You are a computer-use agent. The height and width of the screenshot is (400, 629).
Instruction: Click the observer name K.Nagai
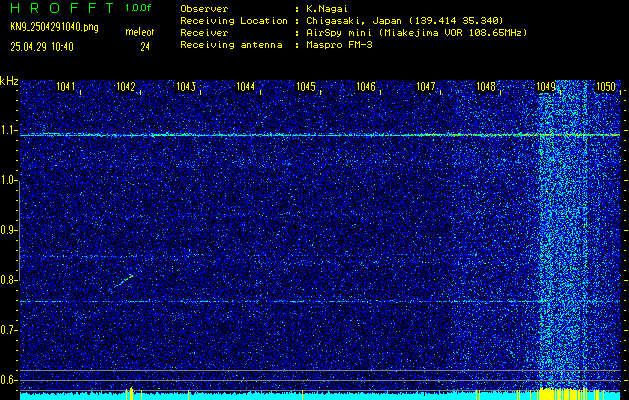click(327, 9)
